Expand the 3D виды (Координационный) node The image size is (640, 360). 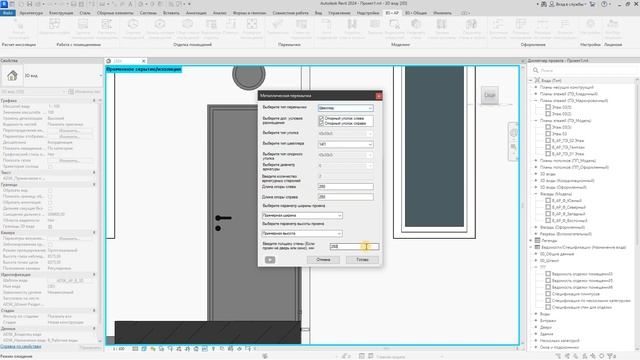pos(536,180)
